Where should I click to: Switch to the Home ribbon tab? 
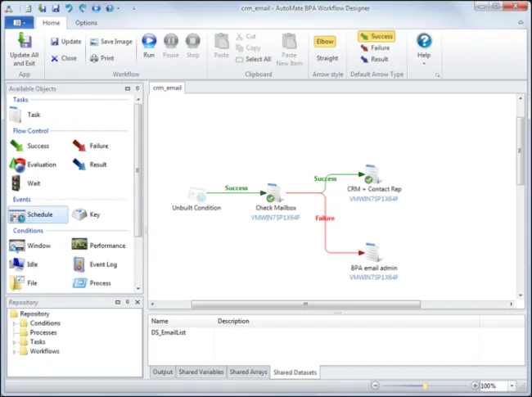[x=52, y=23]
